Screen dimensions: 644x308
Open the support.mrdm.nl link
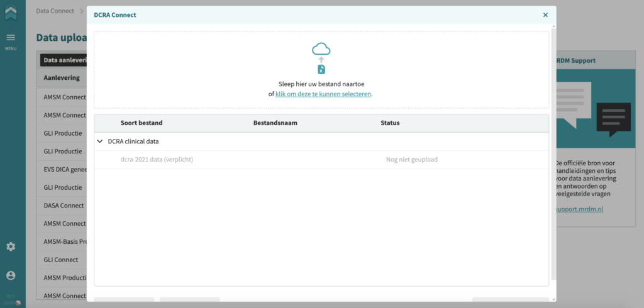(579, 209)
